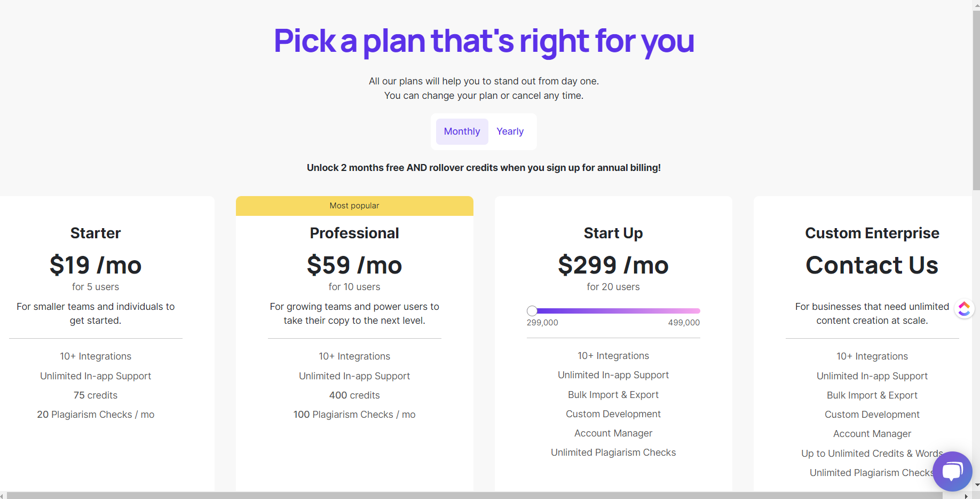Click the $59 /mo Professional price
The height and width of the screenshot is (499, 980).
[354, 266]
